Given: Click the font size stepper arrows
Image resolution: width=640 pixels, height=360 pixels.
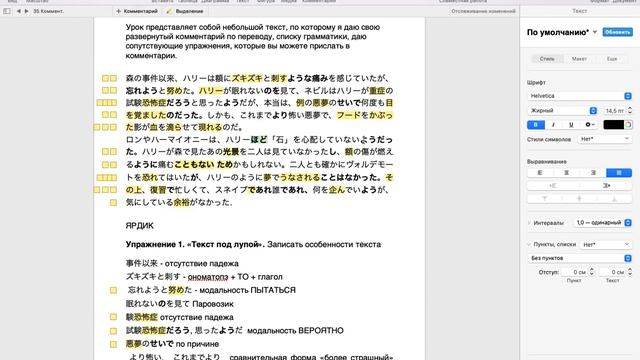Looking at the screenshot, I should pos(629,111).
